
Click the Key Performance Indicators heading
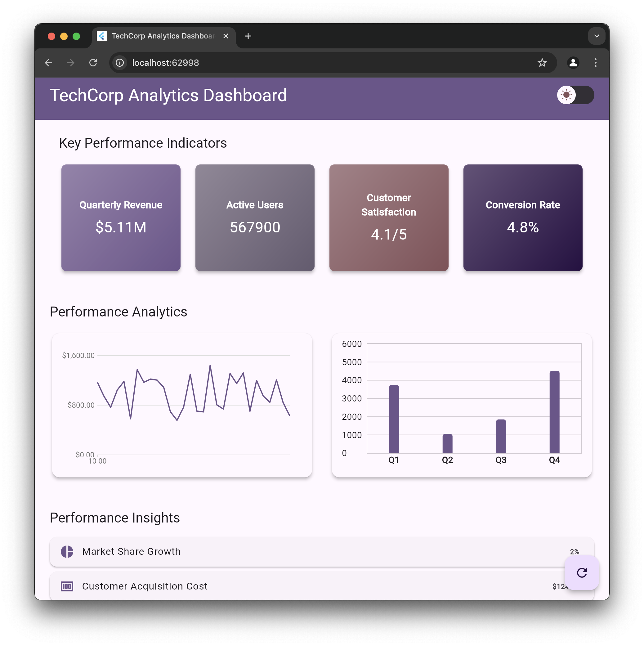(143, 143)
